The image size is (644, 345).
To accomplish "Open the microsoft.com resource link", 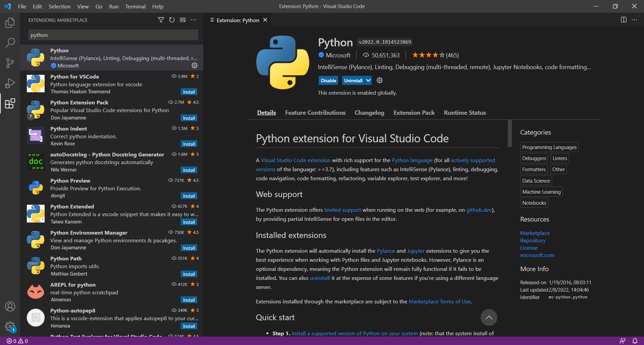I will (x=537, y=255).
